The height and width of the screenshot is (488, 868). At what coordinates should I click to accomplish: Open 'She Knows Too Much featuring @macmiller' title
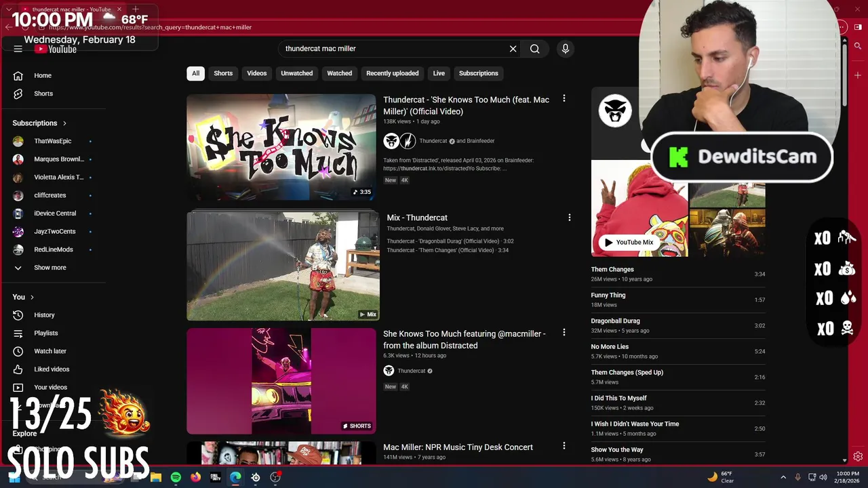(x=464, y=340)
